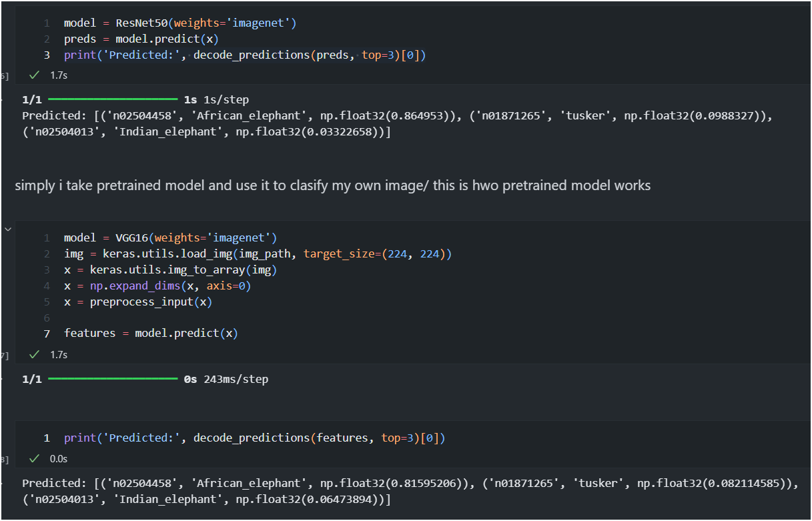Screen dimensions: 812x521
Task: Click the execution count bracket of the VGG16 cell
Action: click(x=4, y=355)
